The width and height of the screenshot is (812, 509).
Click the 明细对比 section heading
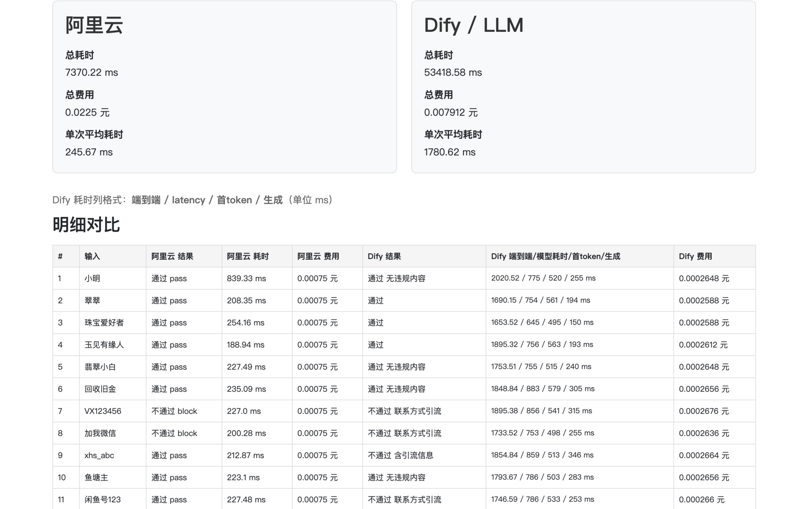point(86,225)
